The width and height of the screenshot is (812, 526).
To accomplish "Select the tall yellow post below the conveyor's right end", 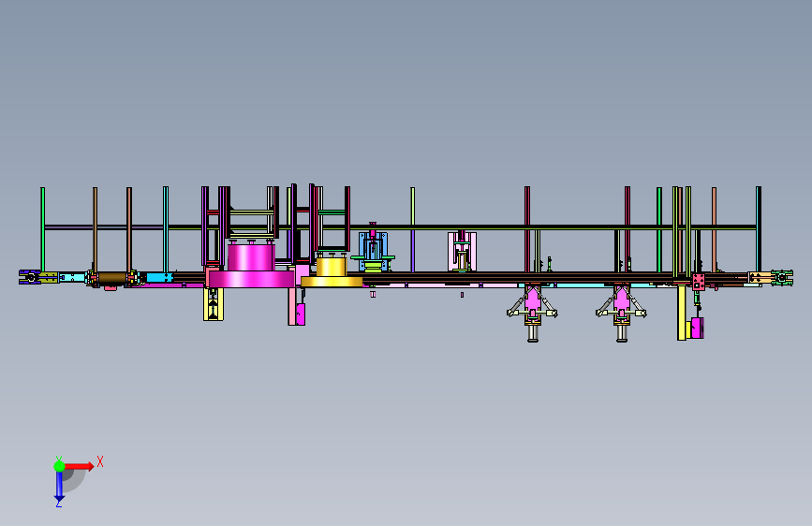I will pos(682,313).
